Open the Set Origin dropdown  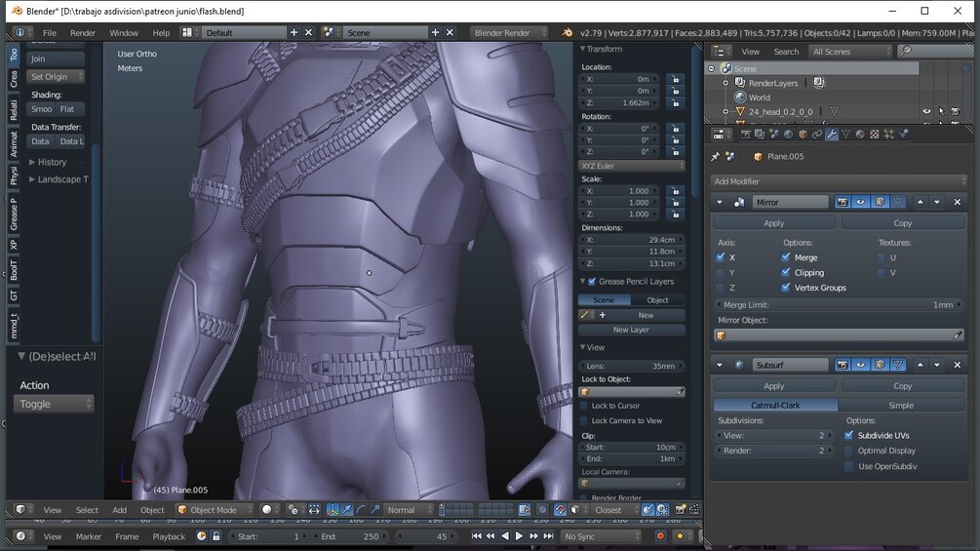click(56, 76)
